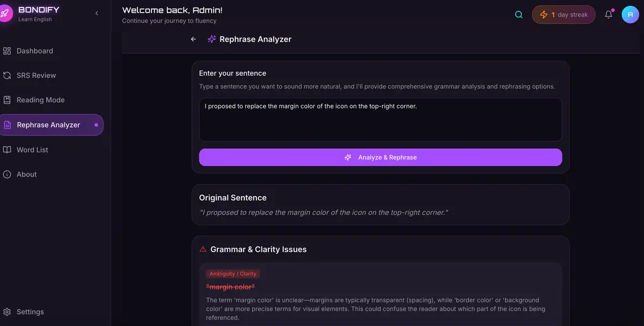Go back using the left arrow
644x326 pixels.
pyautogui.click(x=194, y=39)
